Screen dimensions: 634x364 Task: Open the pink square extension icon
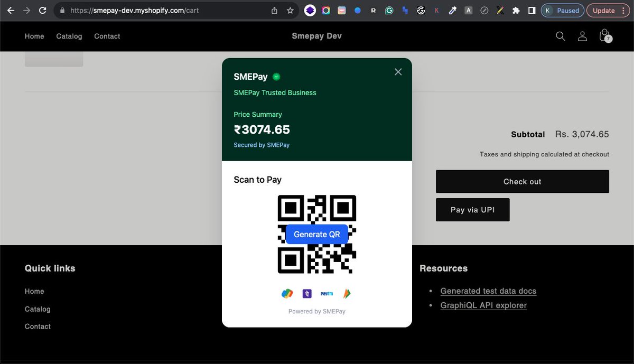pos(342,10)
